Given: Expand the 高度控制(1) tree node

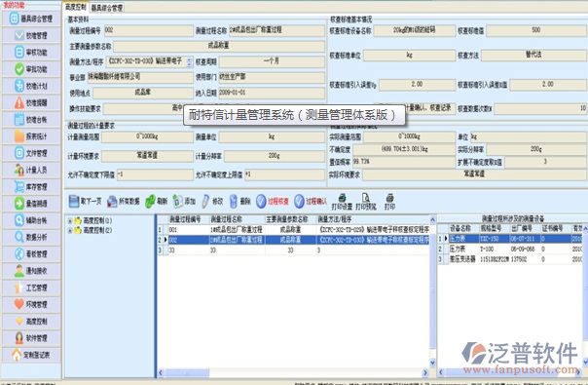Looking at the screenshot, I should pyautogui.click(x=70, y=221).
